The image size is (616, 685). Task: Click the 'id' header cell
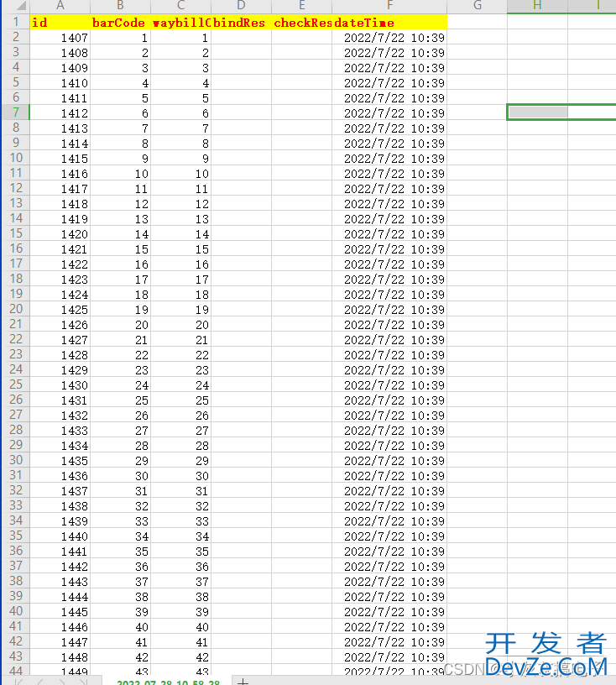60,23
